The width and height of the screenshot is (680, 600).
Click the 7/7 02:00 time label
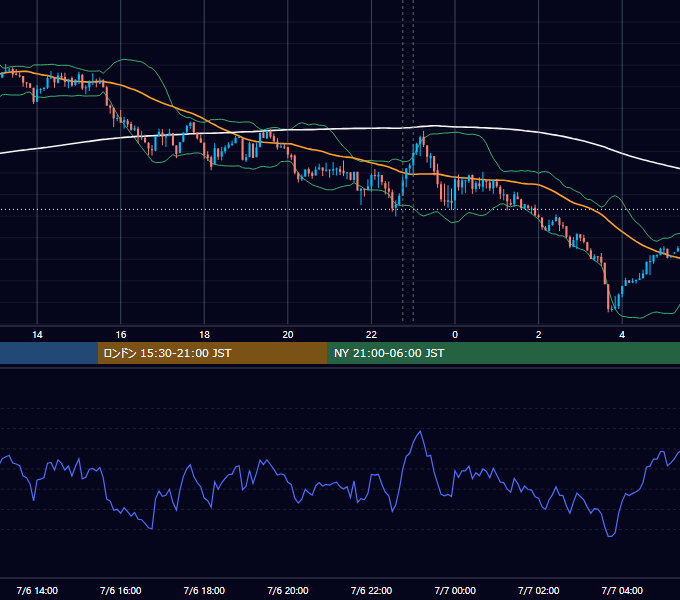(539, 590)
